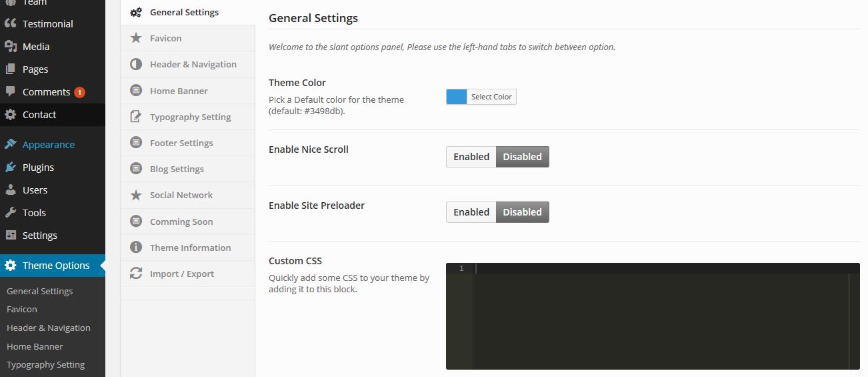Set Nice Scroll to Disabled
Screen dimensions: 868x377
coord(522,157)
